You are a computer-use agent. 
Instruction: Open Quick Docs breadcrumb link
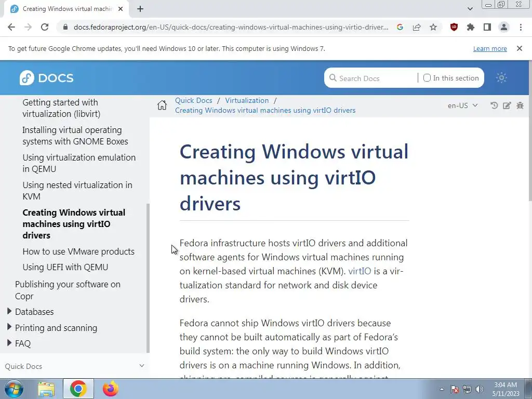pyautogui.click(x=193, y=100)
